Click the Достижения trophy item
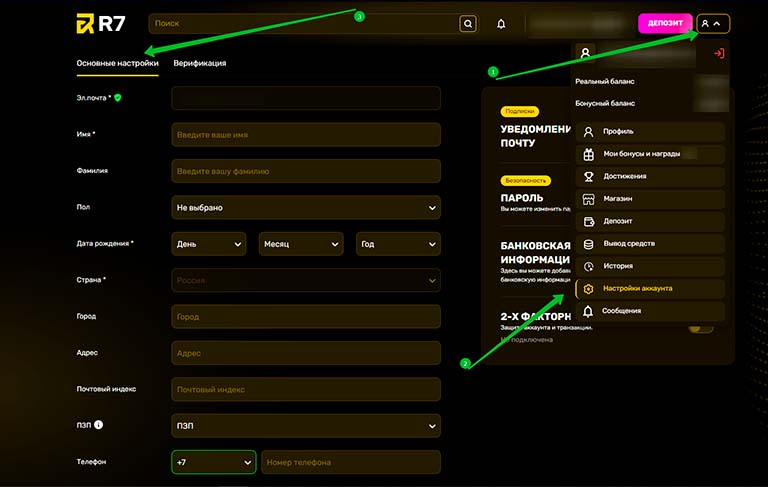 click(x=650, y=176)
